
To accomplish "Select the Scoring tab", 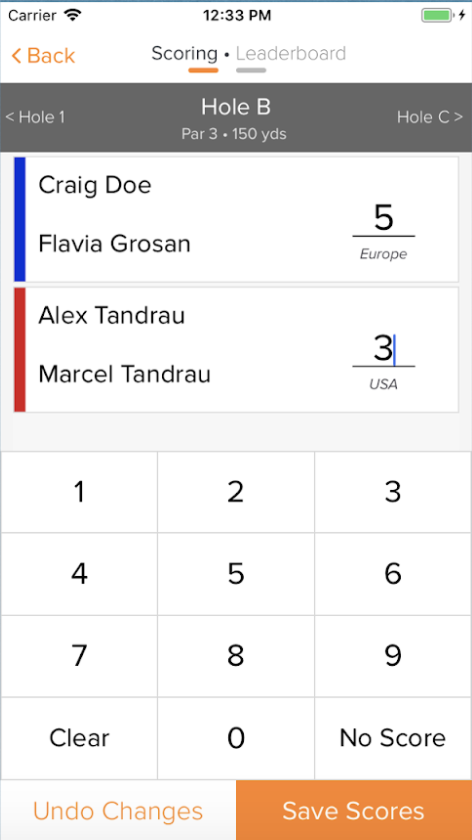I will [x=184, y=54].
